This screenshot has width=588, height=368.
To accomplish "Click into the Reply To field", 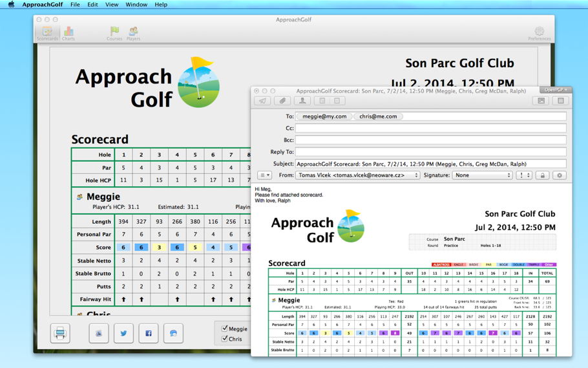I will click(x=430, y=152).
